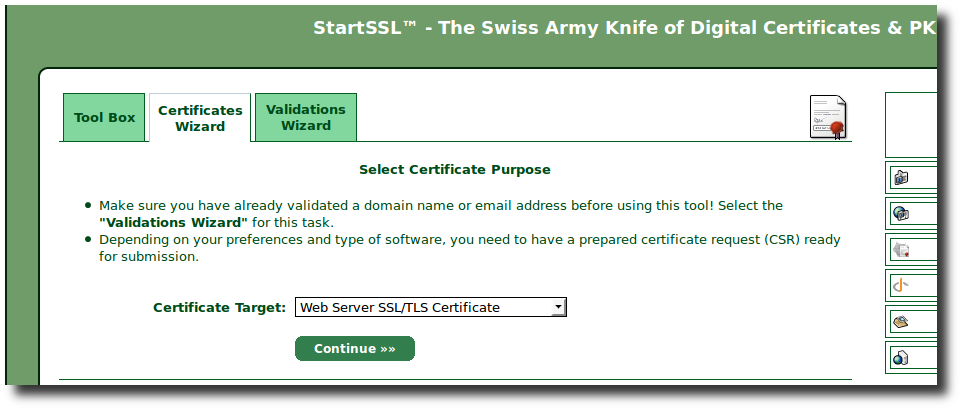Click the sidebar book with magnifier icon

point(900,322)
